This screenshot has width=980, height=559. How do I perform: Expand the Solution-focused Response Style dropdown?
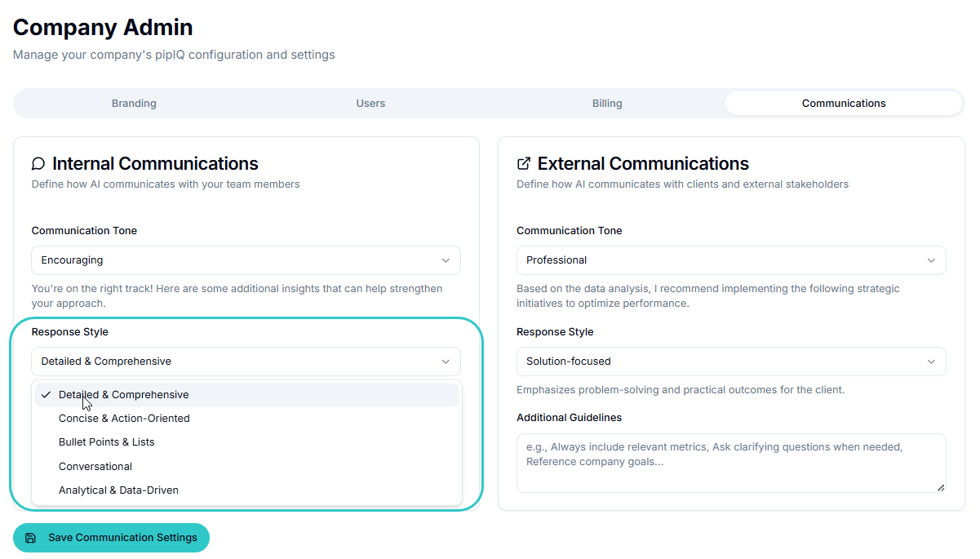coord(730,362)
